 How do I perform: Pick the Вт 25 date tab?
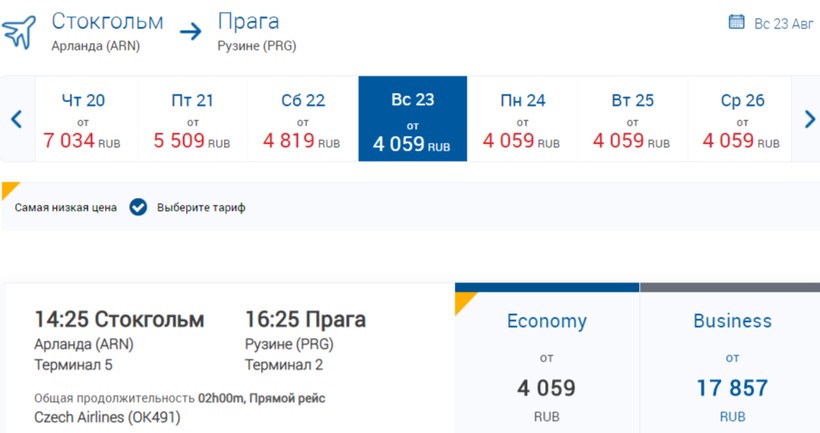coord(632,119)
